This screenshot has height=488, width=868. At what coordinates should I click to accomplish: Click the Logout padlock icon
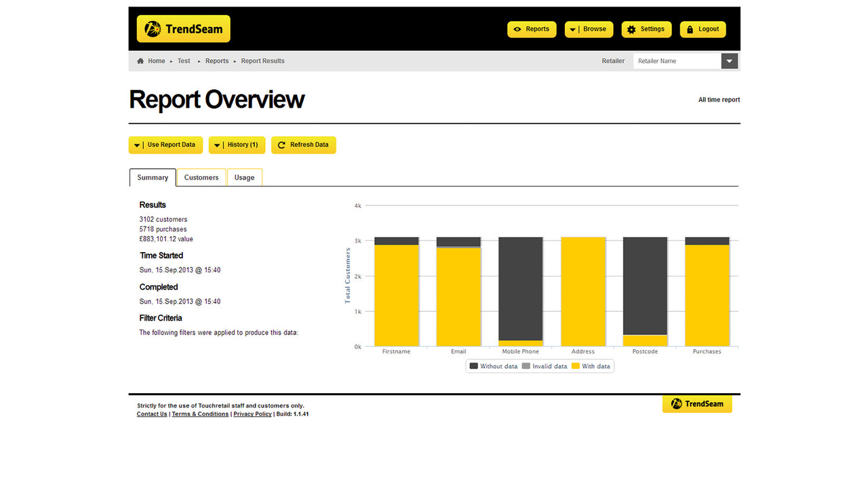(690, 29)
